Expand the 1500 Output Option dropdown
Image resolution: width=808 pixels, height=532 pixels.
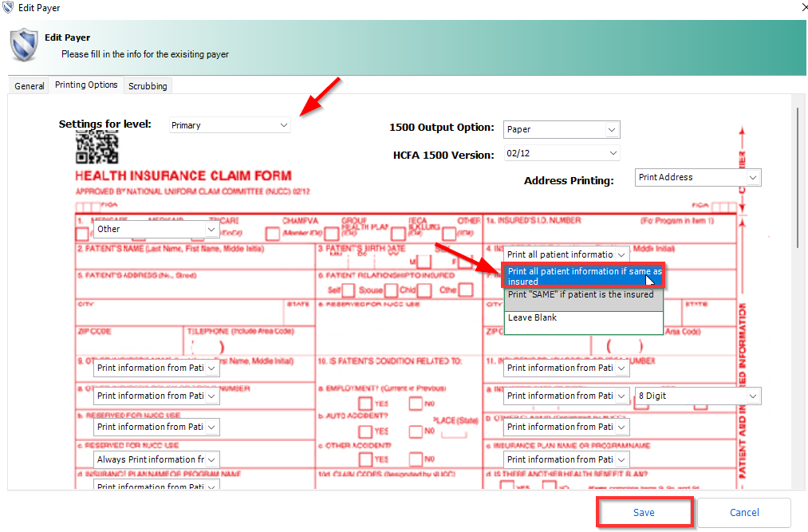(562, 129)
